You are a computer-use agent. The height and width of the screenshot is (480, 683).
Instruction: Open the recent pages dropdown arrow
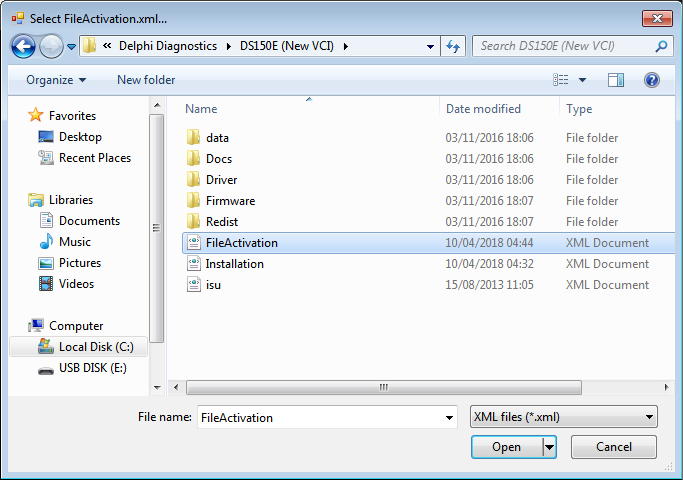[x=71, y=46]
